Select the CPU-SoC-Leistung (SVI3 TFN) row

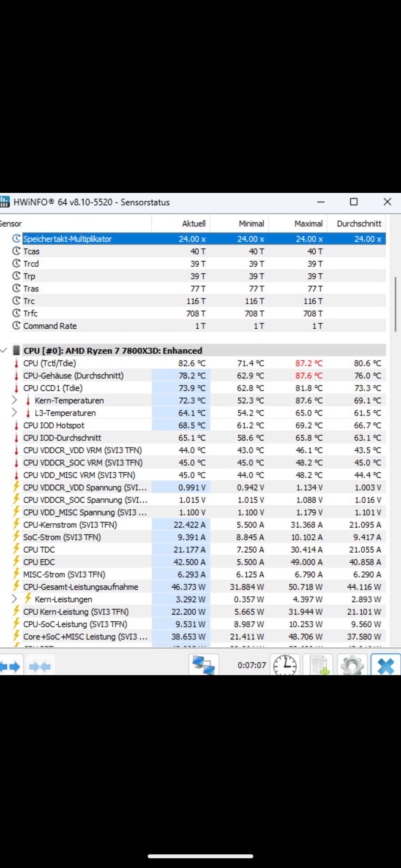[x=198, y=624]
